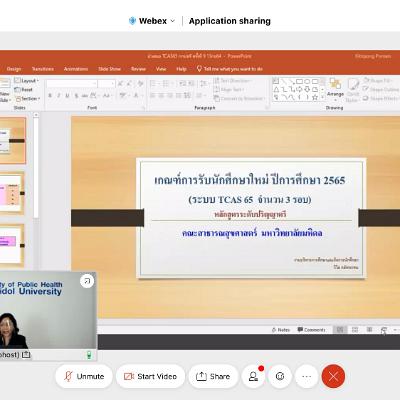Switch to Slide Sorter view icon

[x=355, y=330]
